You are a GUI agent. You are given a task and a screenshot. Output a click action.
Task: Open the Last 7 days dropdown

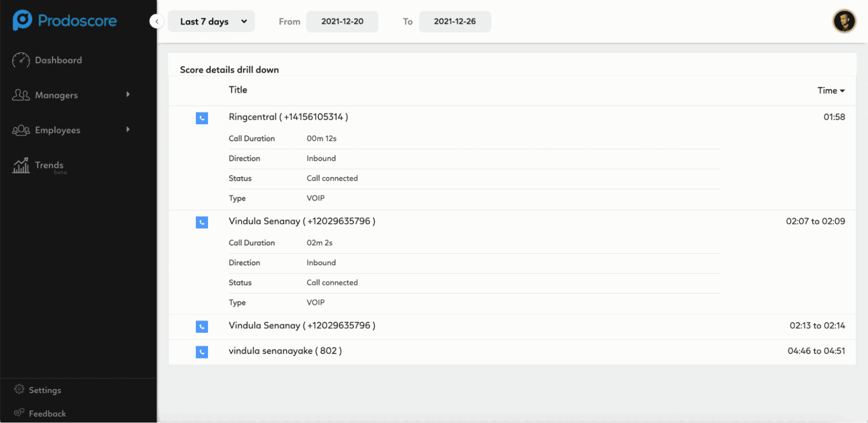(x=211, y=22)
